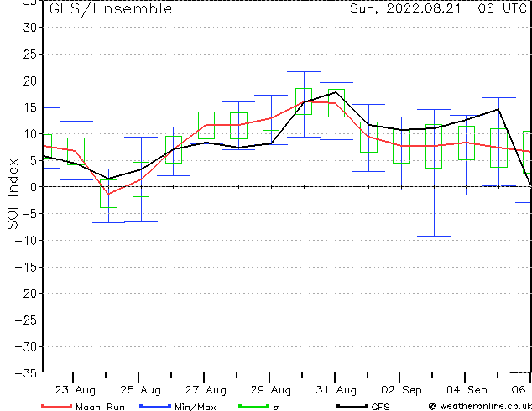Click the y-axis value '15'
Screen dimensions: 532x411
[x=30, y=107]
